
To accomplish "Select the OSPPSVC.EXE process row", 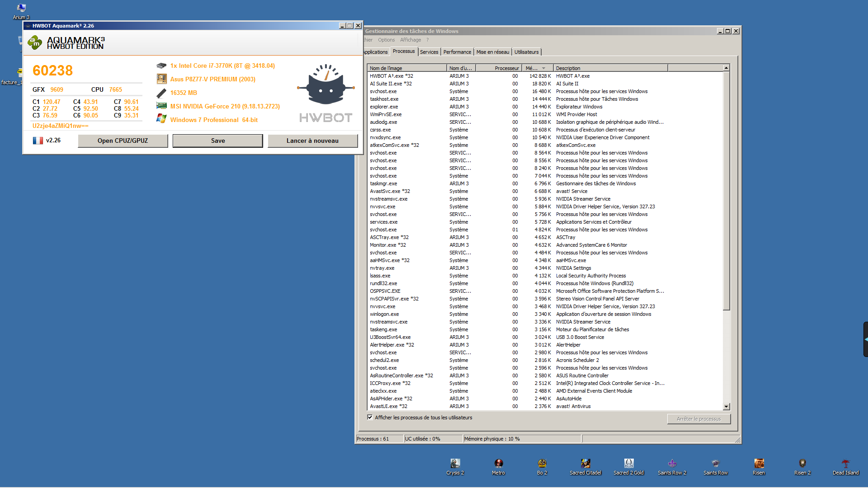I will click(545, 291).
